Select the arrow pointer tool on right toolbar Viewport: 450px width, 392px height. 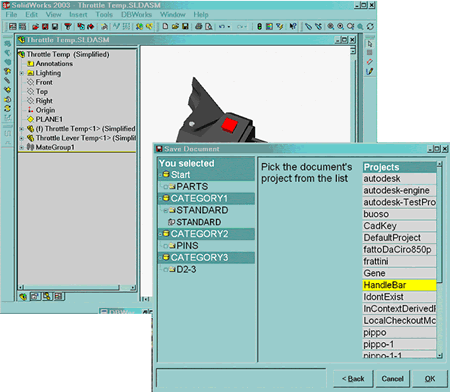[370, 44]
